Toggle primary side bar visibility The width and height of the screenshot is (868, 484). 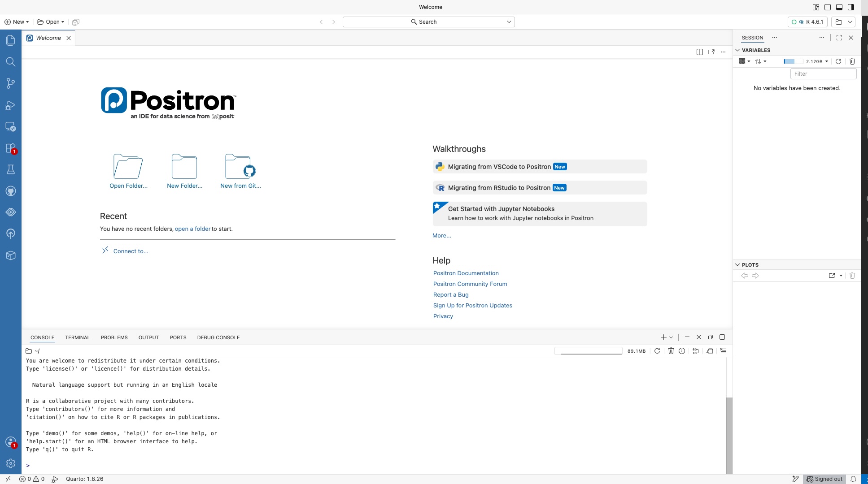(x=828, y=7)
